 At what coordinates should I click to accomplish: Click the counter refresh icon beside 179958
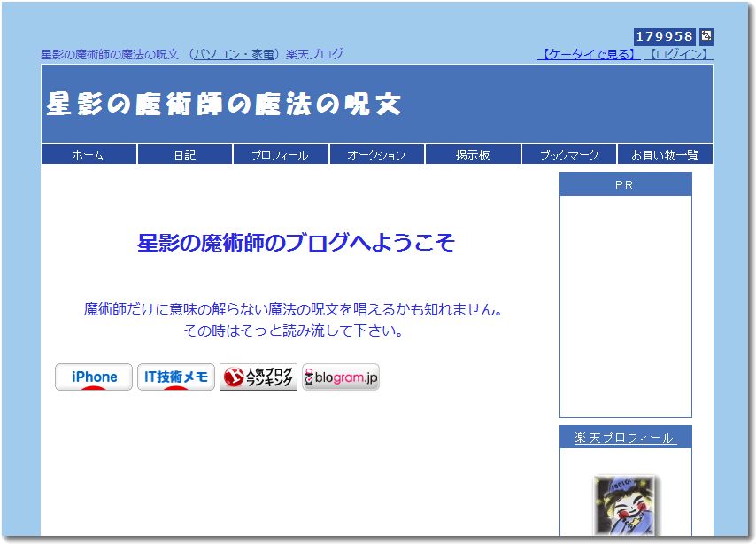tap(704, 36)
